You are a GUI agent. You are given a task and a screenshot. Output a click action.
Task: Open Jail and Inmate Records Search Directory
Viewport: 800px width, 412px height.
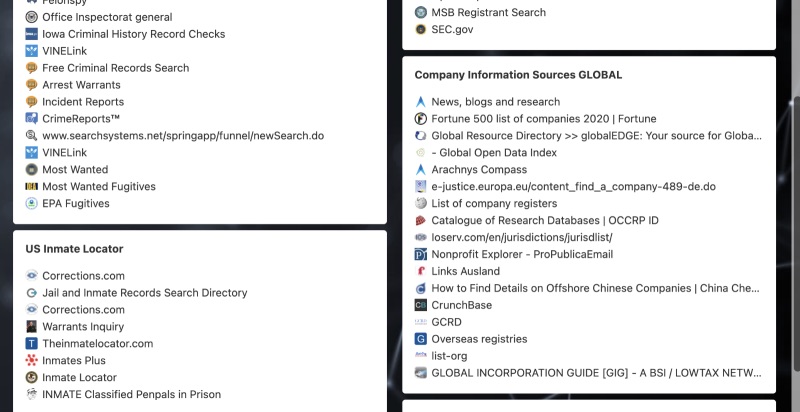144,292
